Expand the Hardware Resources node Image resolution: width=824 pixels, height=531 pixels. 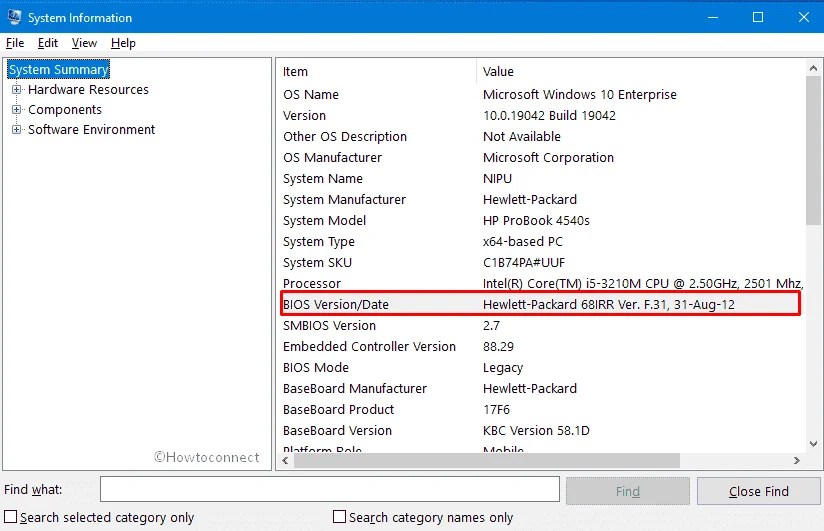pyautogui.click(x=17, y=89)
